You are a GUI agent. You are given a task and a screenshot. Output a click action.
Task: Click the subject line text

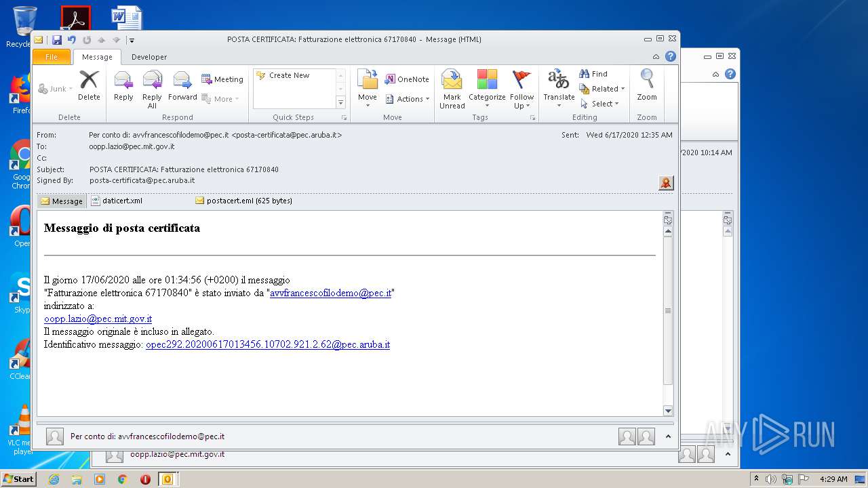(184, 169)
